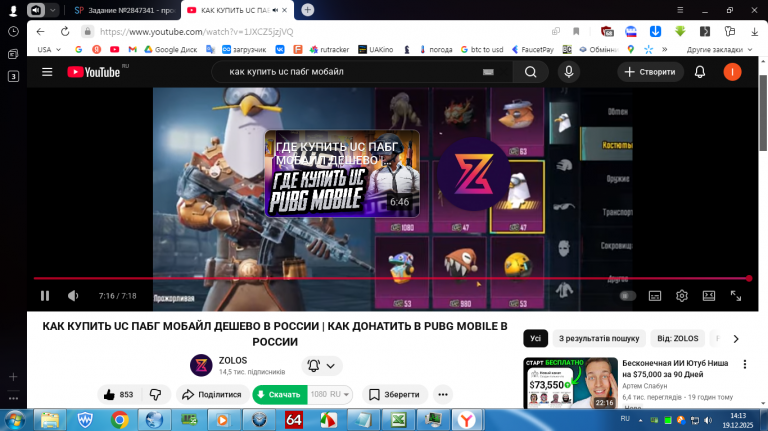Click the ZOLOS channel end-screen circle

(x=474, y=174)
